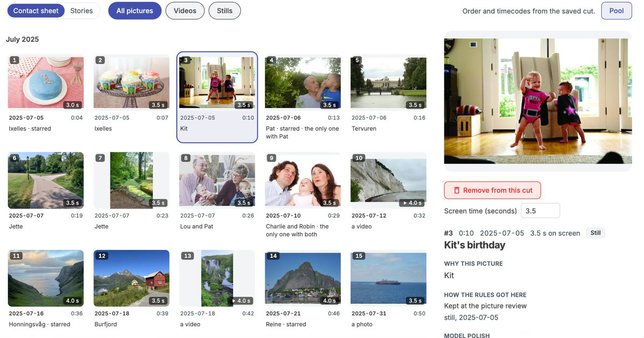Select thumbnail 10, the white cliff video
The image size is (644, 338).
tap(389, 180)
